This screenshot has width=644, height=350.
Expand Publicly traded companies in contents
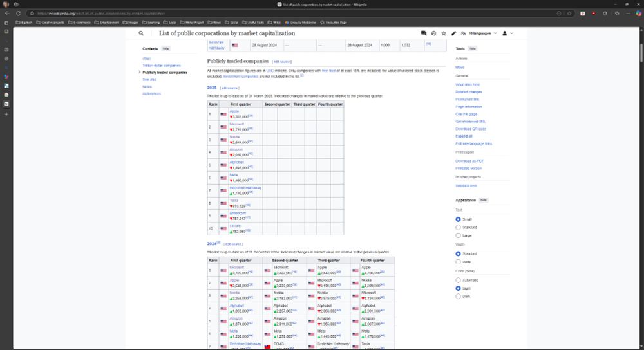(140, 72)
